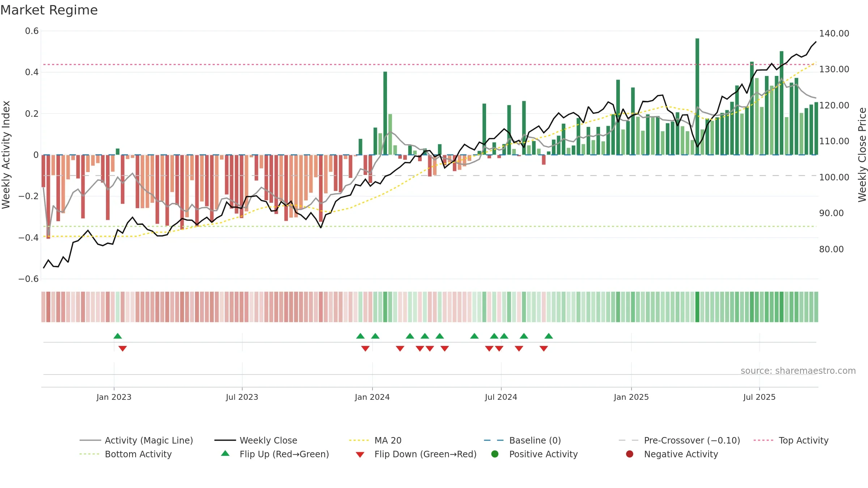
Task: Click the Jul 2025 x-axis label
Action: click(x=759, y=397)
